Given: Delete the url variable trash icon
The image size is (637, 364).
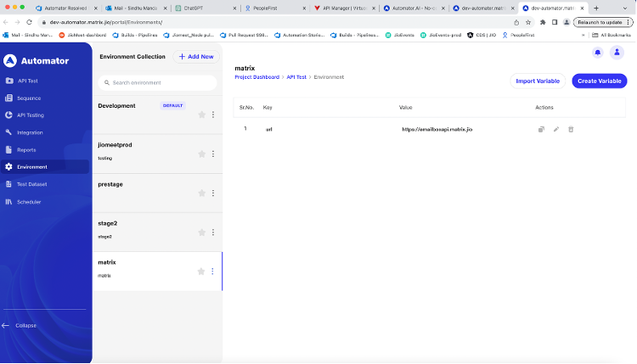Looking at the screenshot, I should (x=571, y=130).
